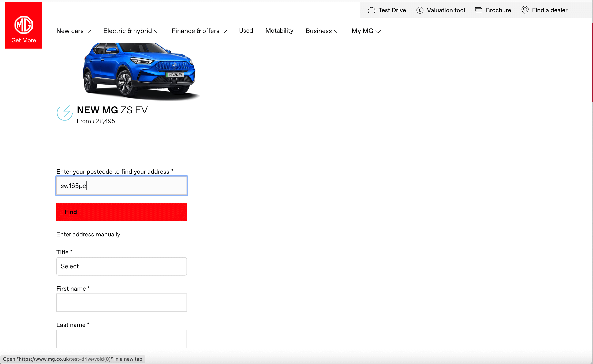Click the Valuation tool pound icon
Screen dimensions: 593x364
(x=420, y=10)
